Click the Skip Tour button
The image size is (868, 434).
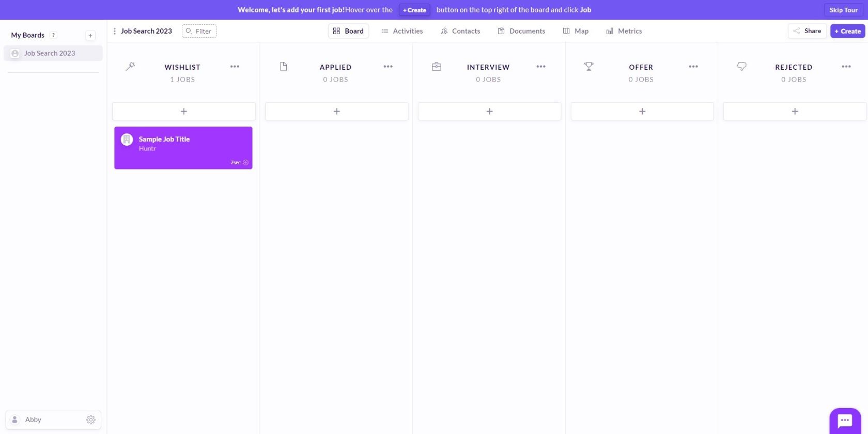pyautogui.click(x=843, y=10)
